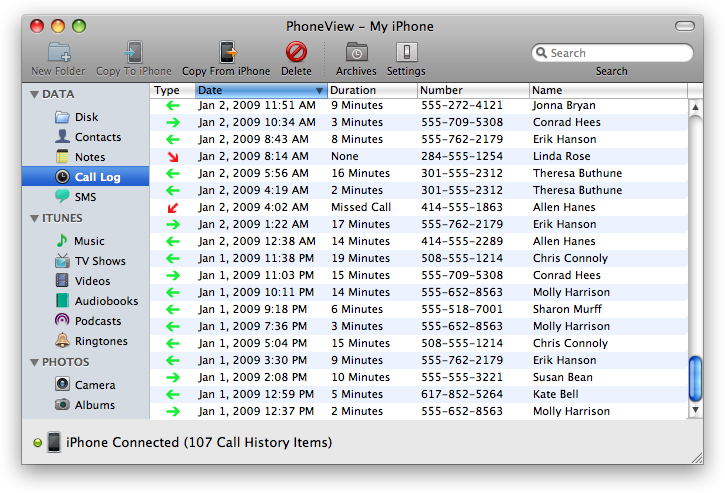This screenshot has height=493, width=725.
Task: Select Call Log in the sidebar
Action: click(x=86, y=177)
